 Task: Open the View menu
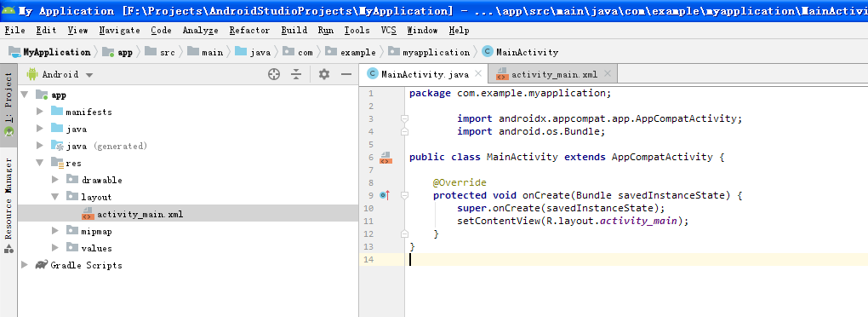78,31
